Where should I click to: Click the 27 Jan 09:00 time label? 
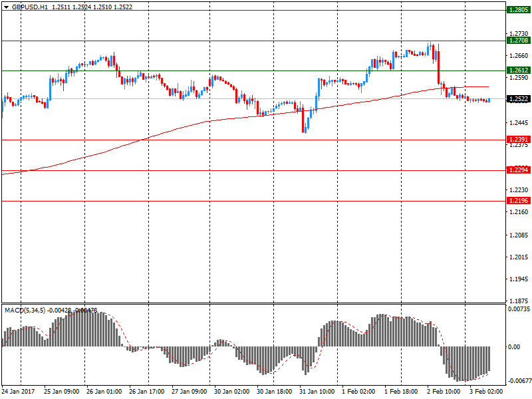(189, 392)
